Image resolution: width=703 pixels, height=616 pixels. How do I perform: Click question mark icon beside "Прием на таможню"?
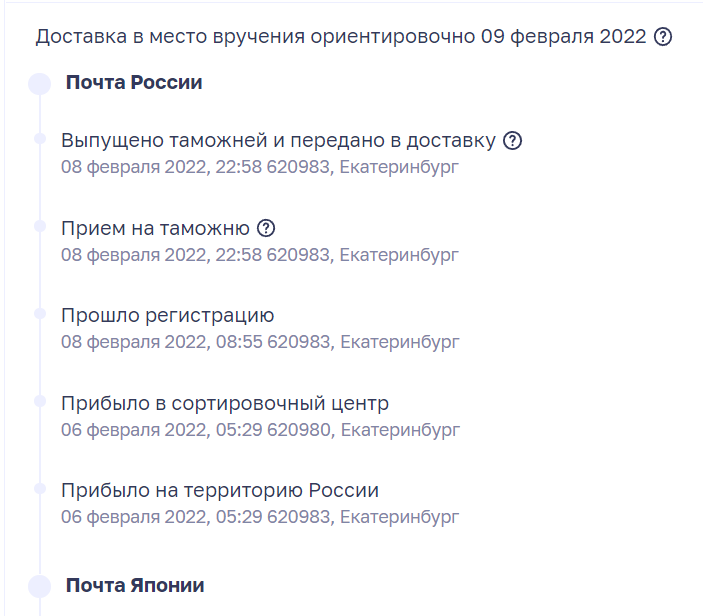[266, 228]
